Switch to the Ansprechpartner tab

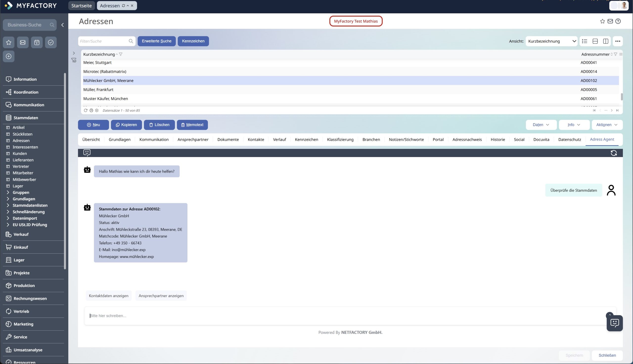pos(193,140)
